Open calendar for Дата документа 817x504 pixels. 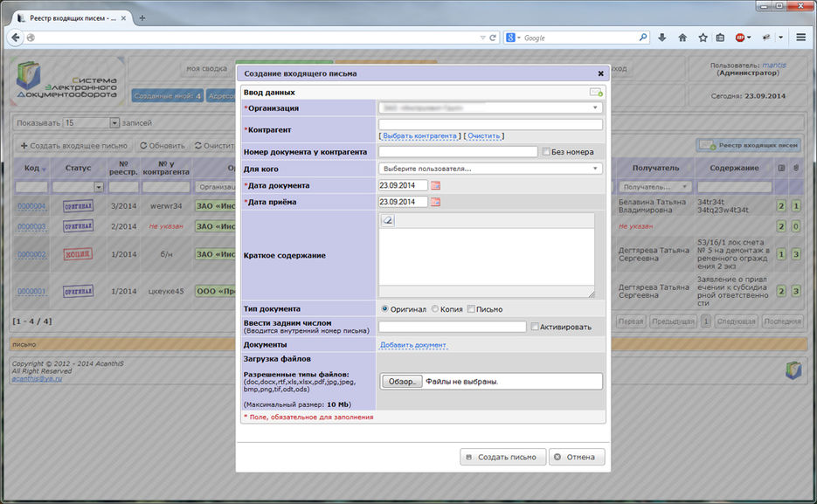[x=436, y=185]
